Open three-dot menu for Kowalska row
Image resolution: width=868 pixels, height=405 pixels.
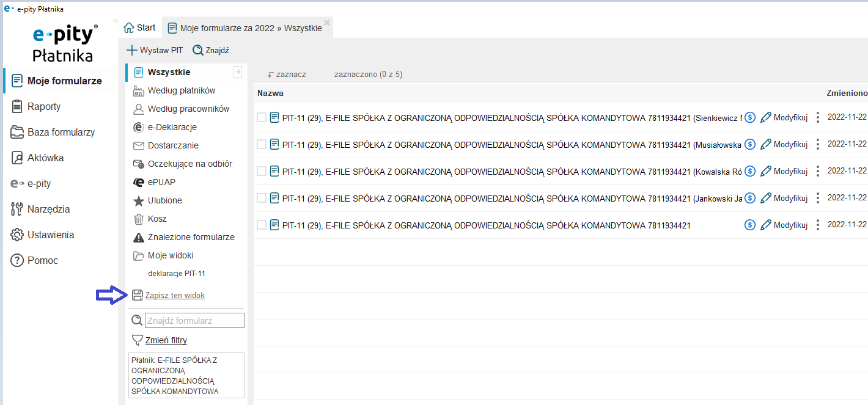coord(818,172)
